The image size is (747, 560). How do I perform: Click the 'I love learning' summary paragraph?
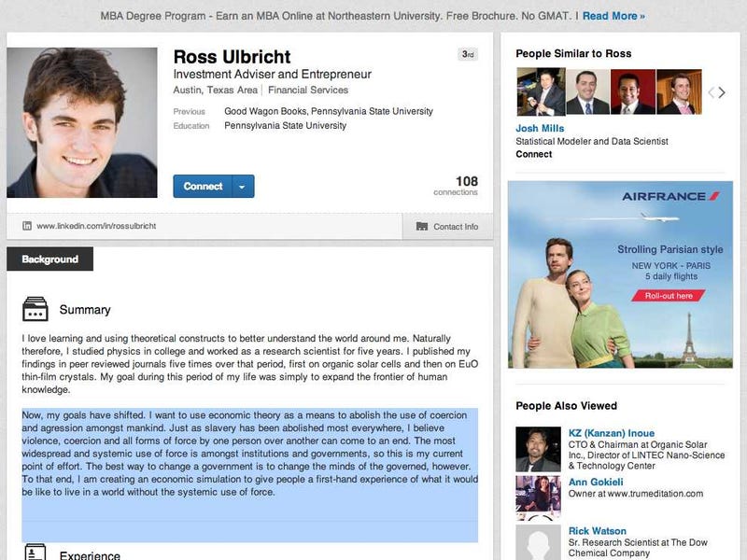pyautogui.click(x=249, y=364)
